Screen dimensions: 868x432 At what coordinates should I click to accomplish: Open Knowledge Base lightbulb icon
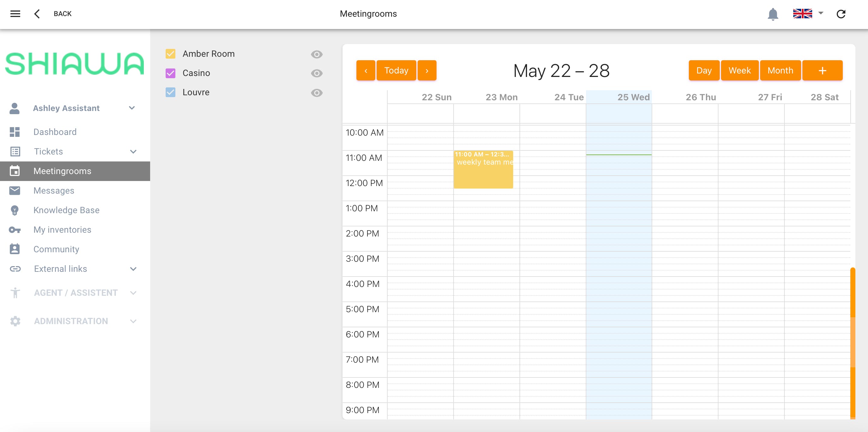(x=15, y=210)
